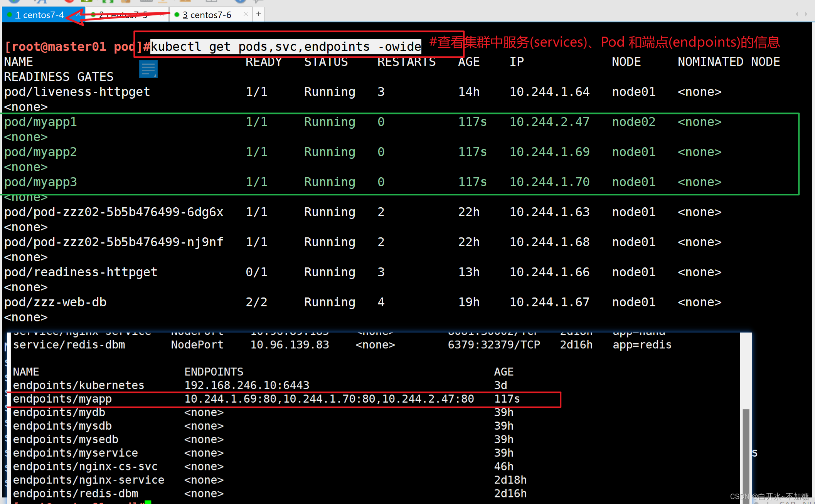Screen dimensions: 815x504
Task: Click the CSDN watermark text
Action: pos(769,496)
